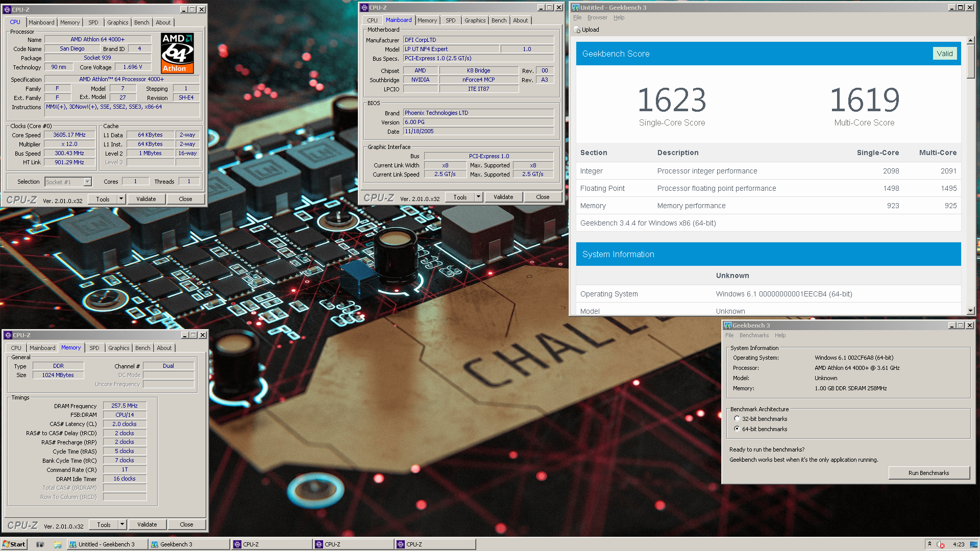
Task: Switch to the Graphics tab in the CPU-Z Mainboard window
Action: point(475,20)
